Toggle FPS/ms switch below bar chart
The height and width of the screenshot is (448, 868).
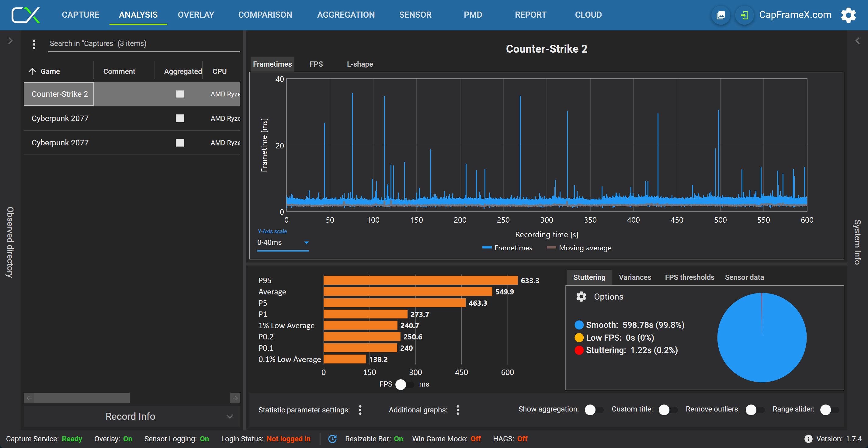click(x=405, y=384)
